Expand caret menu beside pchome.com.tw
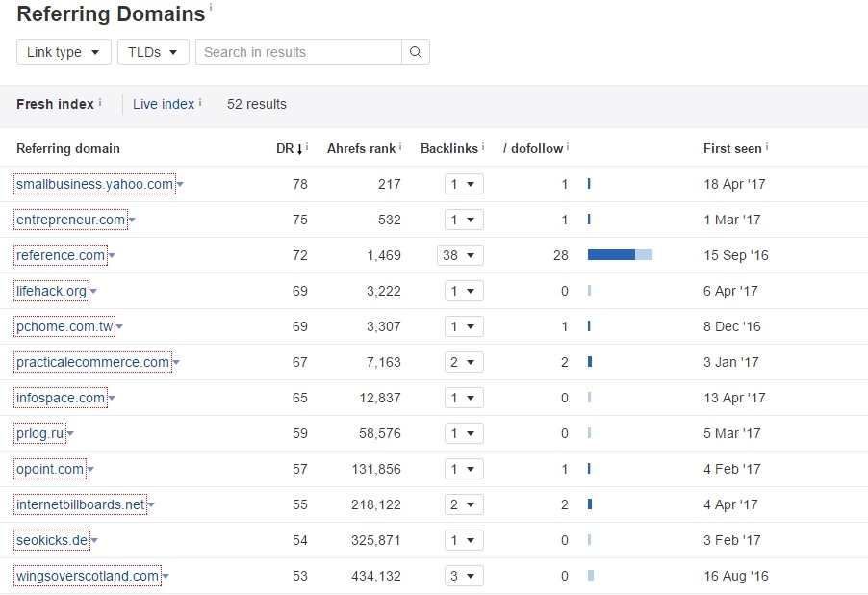This screenshot has width=868, height=595. tap(119, 326)
